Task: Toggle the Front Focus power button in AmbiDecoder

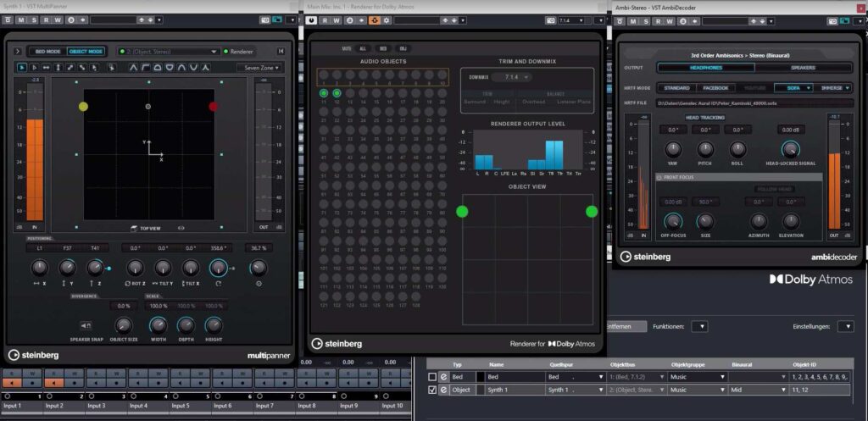Action: (659, 177)
